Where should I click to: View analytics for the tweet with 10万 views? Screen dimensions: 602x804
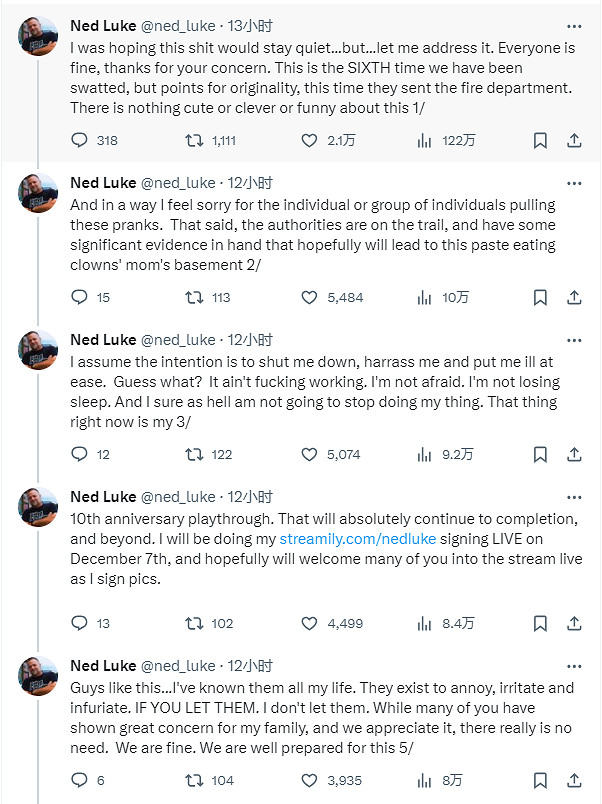[424, 297]
